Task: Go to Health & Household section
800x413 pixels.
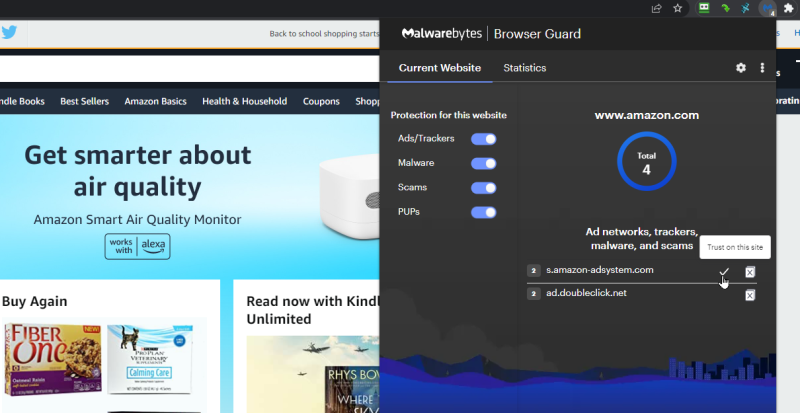Action: coord(244,101)
